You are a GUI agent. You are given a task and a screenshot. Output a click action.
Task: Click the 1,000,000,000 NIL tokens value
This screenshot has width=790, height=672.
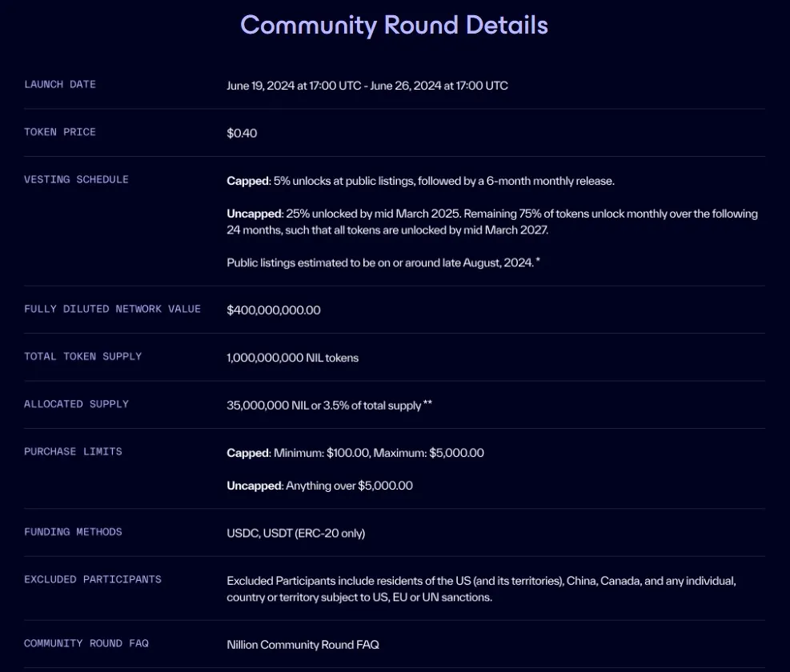(294, 358)
